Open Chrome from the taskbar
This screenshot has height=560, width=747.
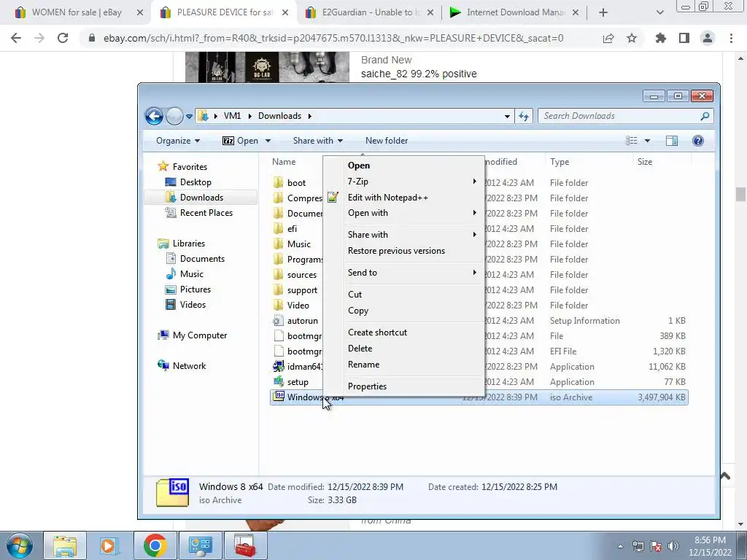(155, 545)
